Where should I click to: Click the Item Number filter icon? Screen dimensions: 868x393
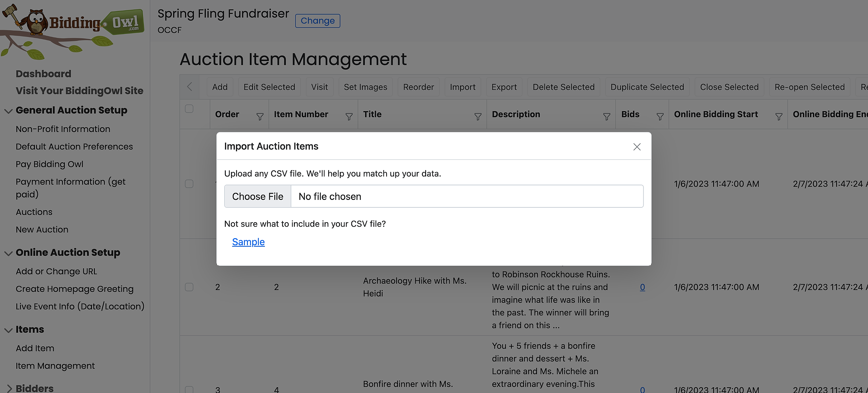pos(349,117)
